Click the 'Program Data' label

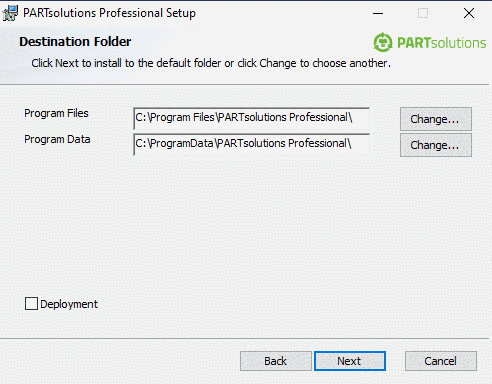tap(57, 139)
